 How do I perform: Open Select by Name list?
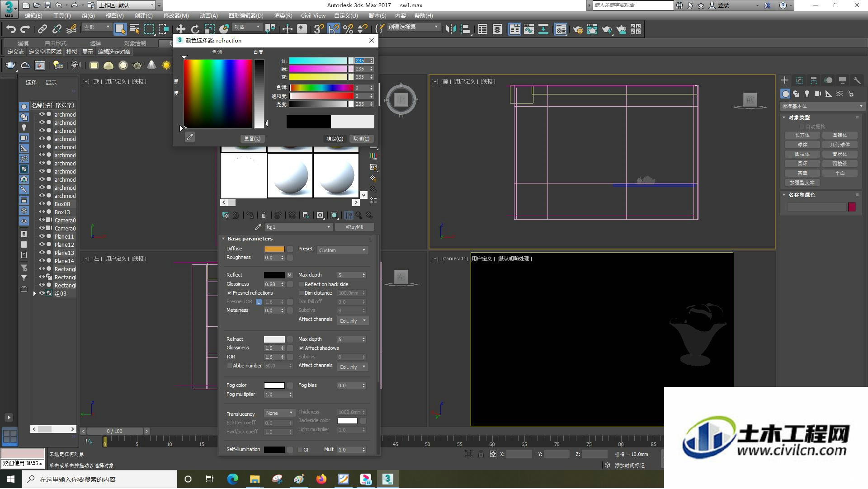point(134,29)
